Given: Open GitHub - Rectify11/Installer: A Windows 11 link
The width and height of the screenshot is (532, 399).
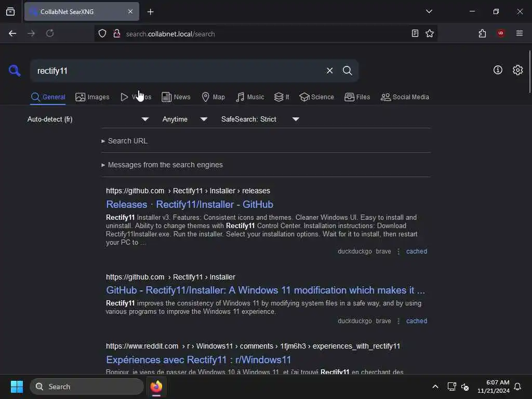Looking at the screenshot, I should [x=265, y=290].
